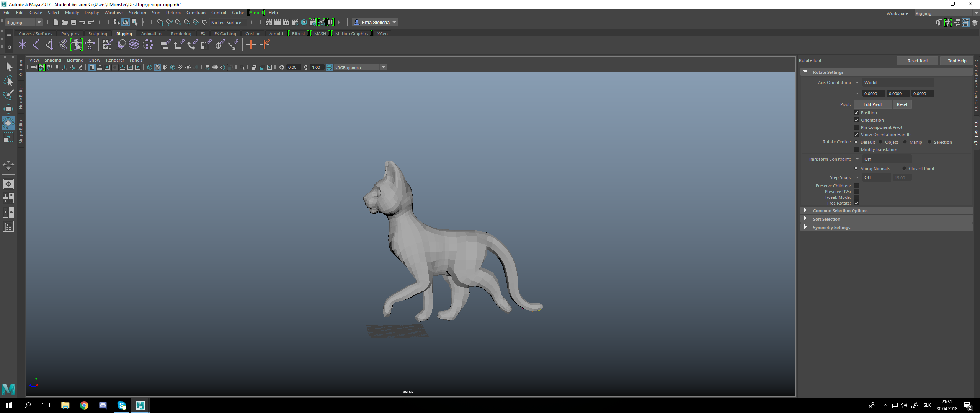Select the Create Joints tool on Rigging shelf
This screenshot has height=413, width=980.
coord(36,45)
